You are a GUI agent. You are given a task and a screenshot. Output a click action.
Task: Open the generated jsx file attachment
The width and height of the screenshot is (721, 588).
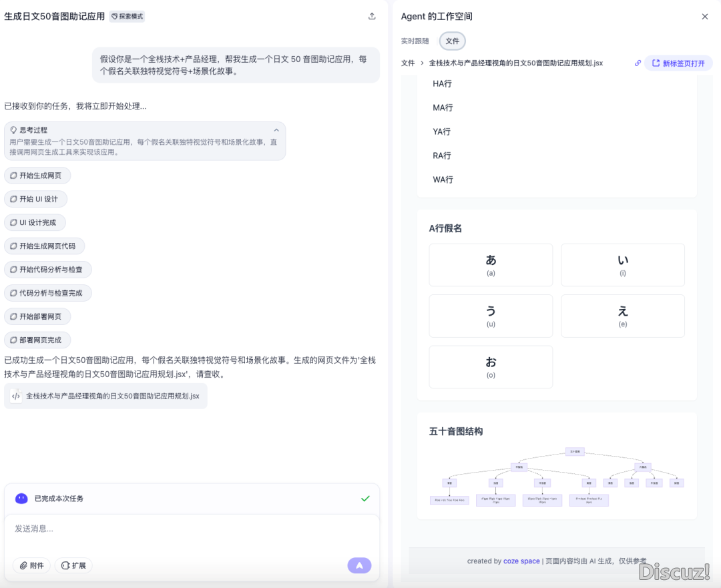tap(105, 396)
